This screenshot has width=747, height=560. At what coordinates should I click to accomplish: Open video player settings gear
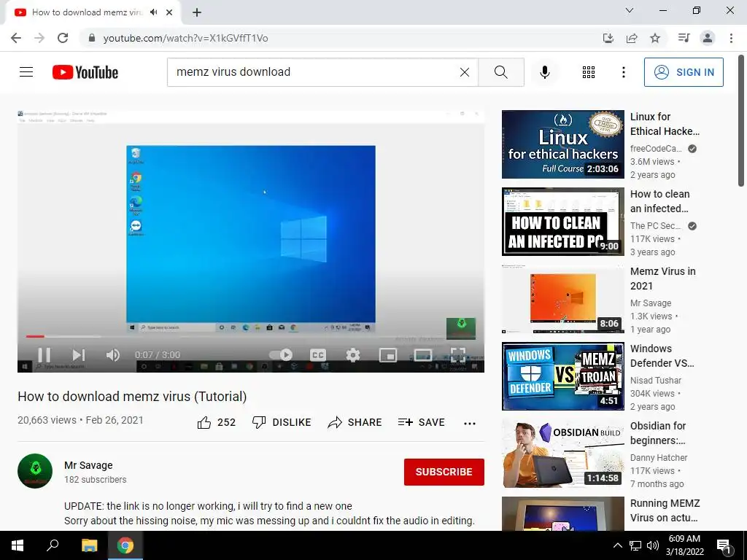[x=353, y=355]
